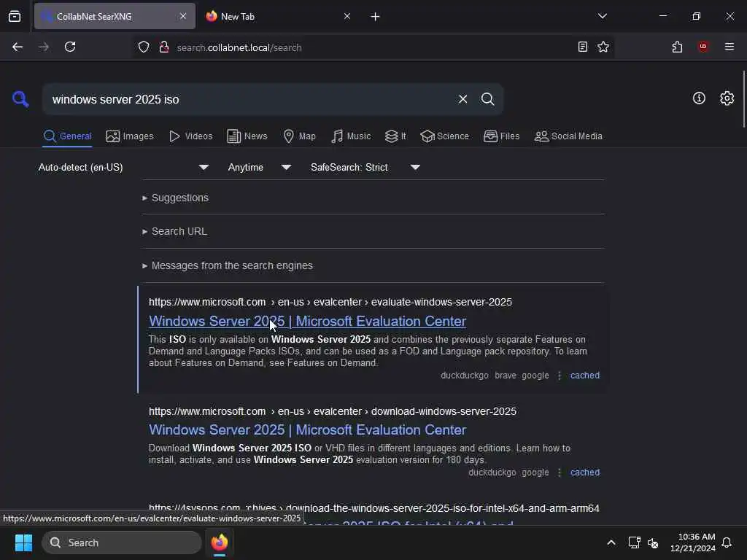Image resolution: width=747 pixels, height=560 pixels.
Task: Open the Firefox View tab list icon
Action: 15,16
